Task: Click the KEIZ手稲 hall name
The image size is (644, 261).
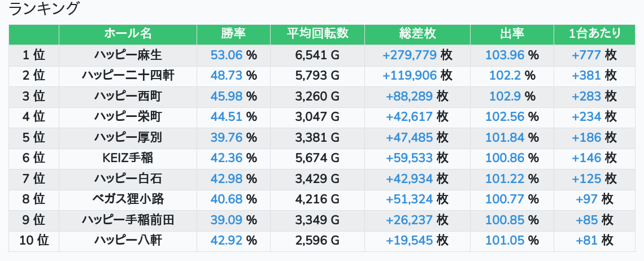Action: [128, 158]
